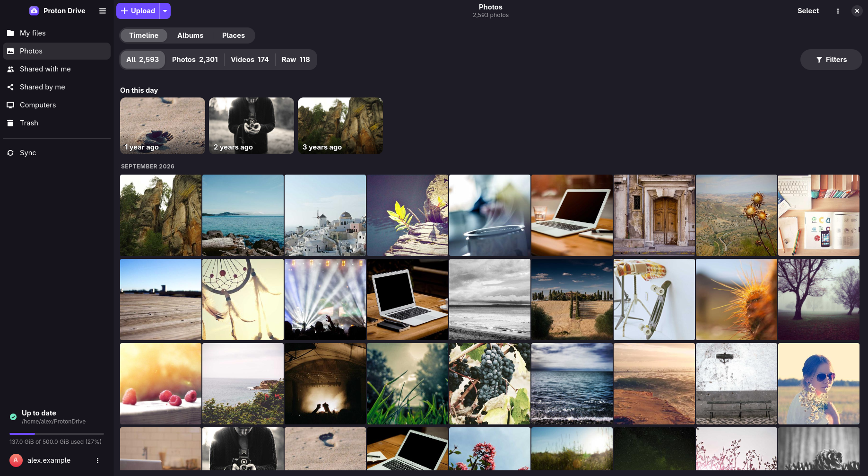Open My files folder

pyautogui.click(x=57, y=33)
